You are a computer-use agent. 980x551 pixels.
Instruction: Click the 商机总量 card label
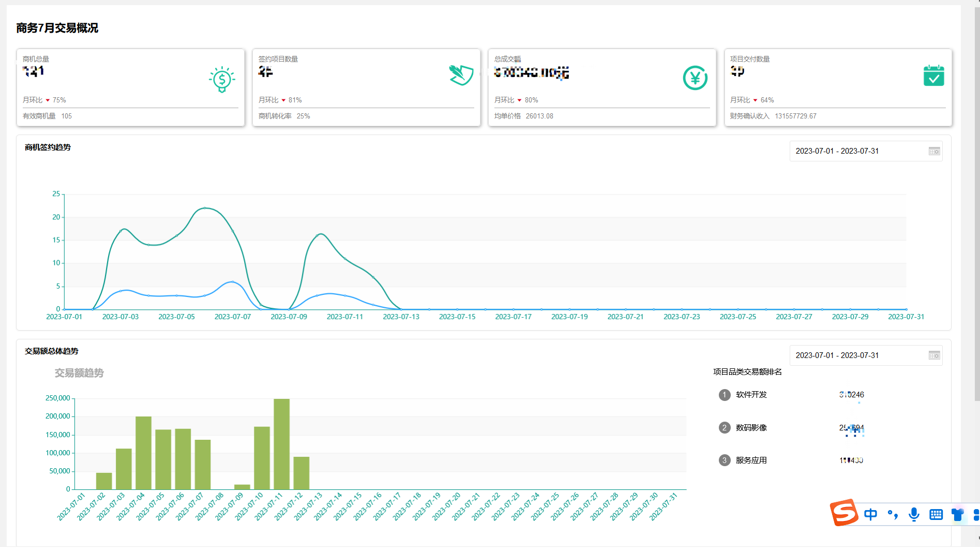coord(36,59)
